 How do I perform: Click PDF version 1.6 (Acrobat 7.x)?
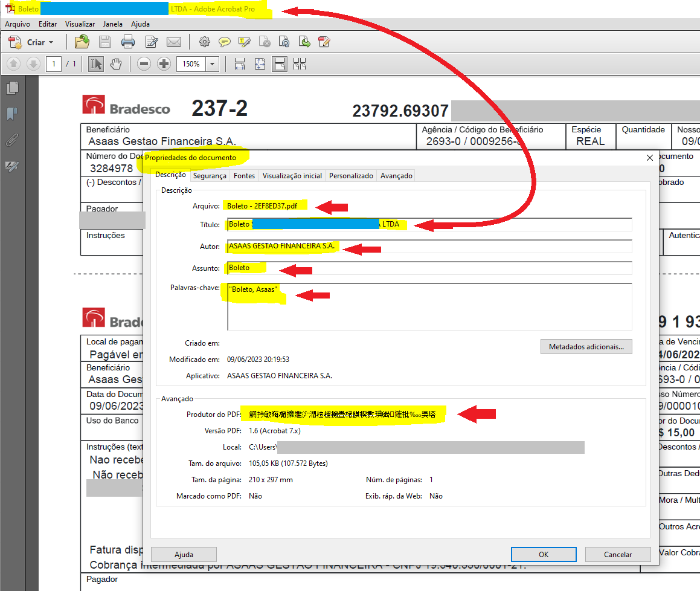[275, 431]
